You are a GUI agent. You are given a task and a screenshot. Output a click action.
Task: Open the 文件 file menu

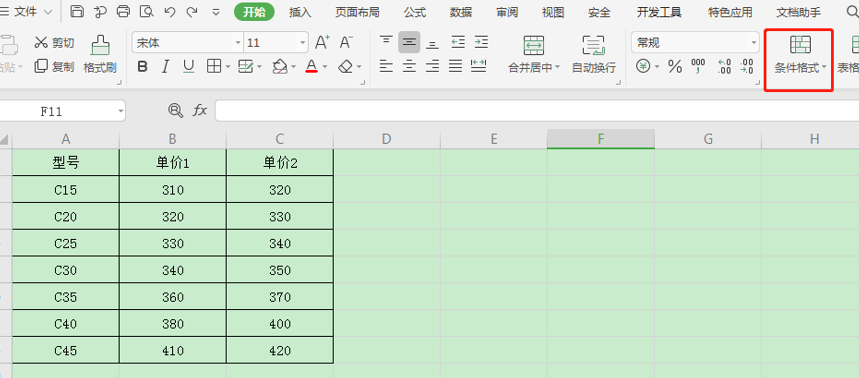coord(27,12)
